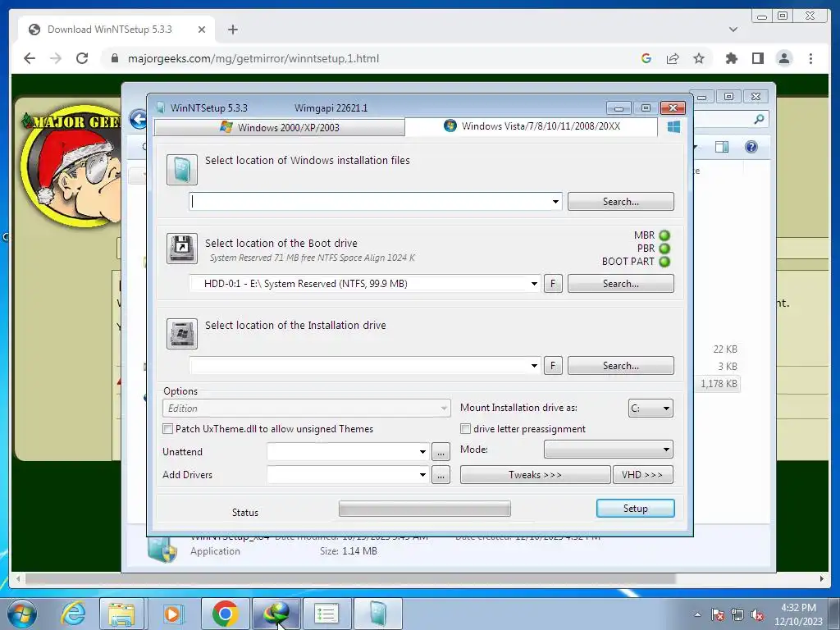Click the Status progress bar

coord(425,509)
